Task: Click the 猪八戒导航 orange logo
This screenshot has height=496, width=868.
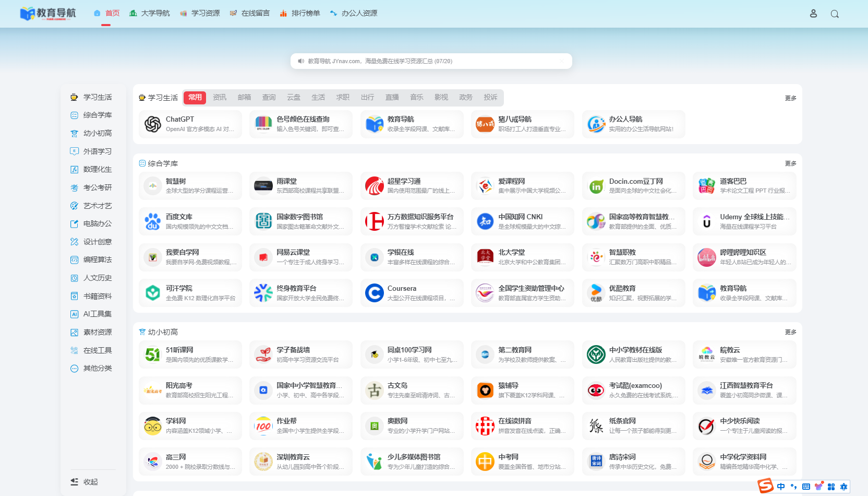Action: click(x=485, y=124)
